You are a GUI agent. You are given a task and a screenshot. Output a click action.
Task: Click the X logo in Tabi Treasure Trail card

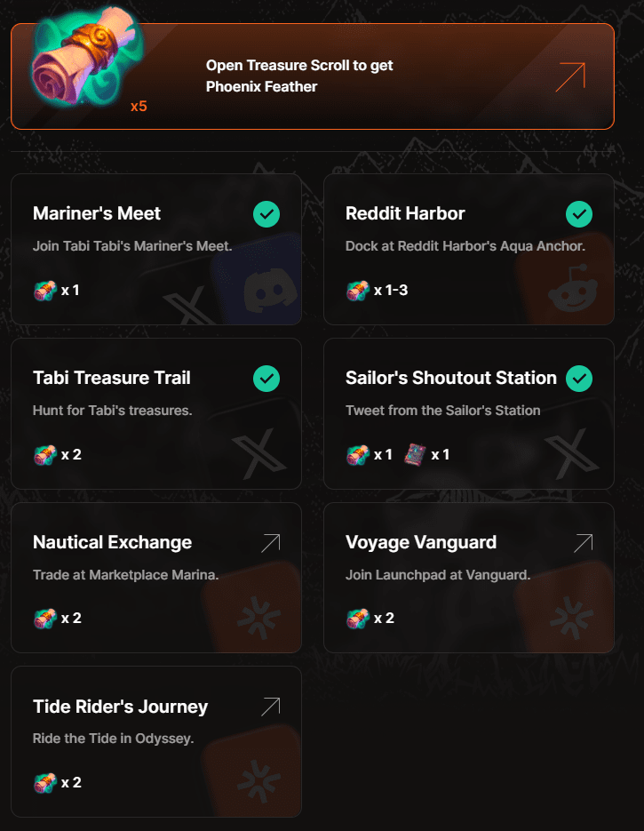258,451
